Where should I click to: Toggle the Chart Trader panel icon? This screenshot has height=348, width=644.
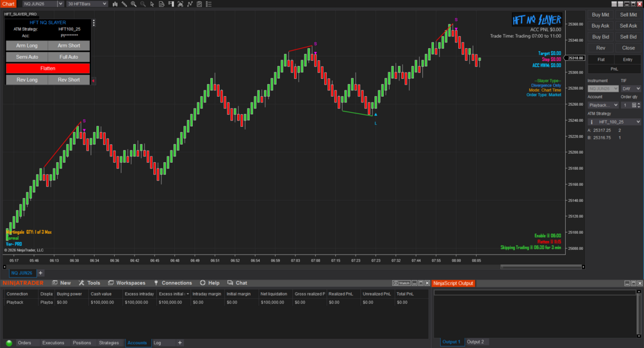(x=171, y=4)
